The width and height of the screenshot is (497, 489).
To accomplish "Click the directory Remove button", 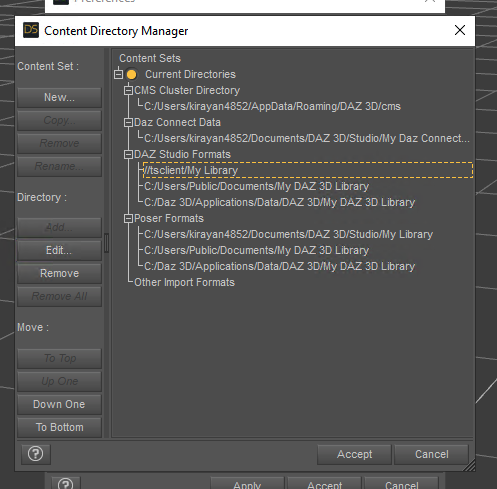I will coord(59,273).
